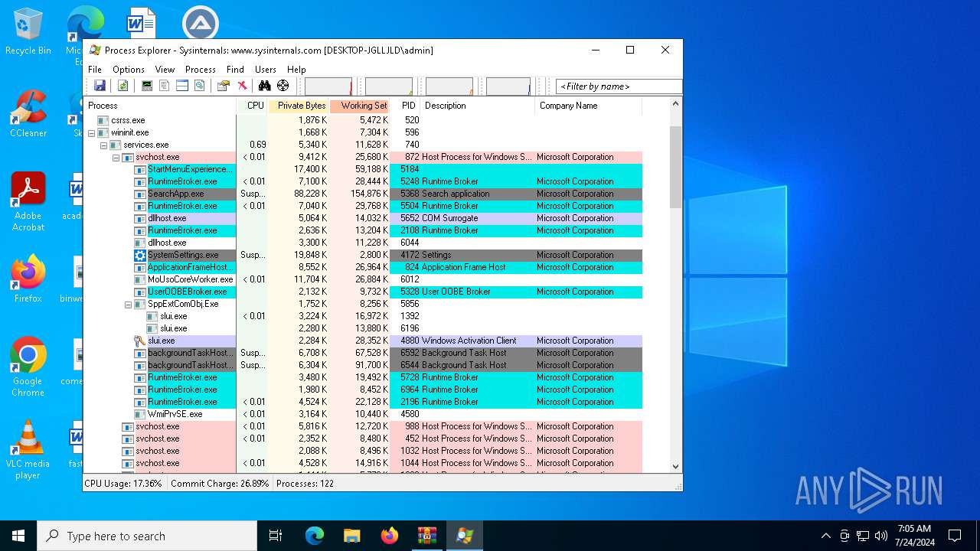Viewport: 980px width, 551px height.
Task: Click the Microsoft Edge taskbar icon
Action: tap(315, 536)
